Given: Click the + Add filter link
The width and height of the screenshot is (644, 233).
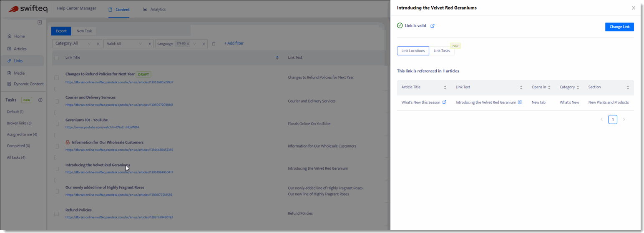Looking at the screenshot, I should (234, 43).
